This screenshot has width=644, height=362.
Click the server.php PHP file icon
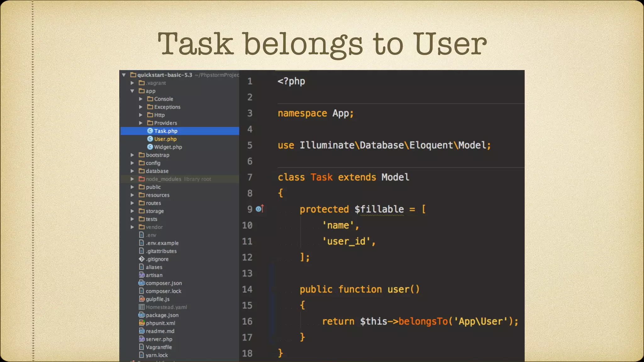142,339
